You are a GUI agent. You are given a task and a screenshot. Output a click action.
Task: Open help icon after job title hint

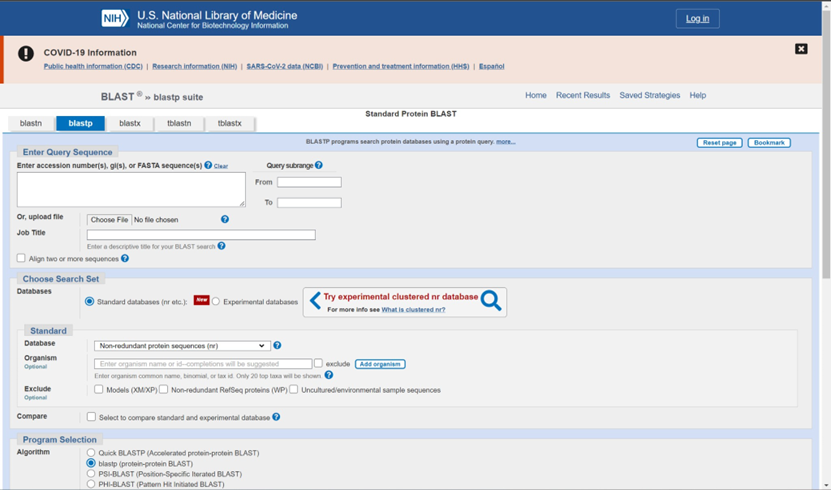222,246
